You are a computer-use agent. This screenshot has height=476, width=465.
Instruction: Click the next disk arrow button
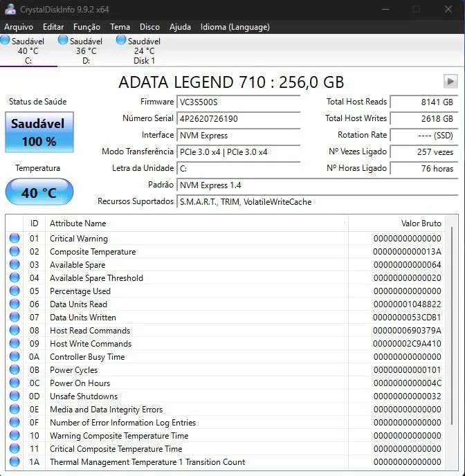(450, 82)
